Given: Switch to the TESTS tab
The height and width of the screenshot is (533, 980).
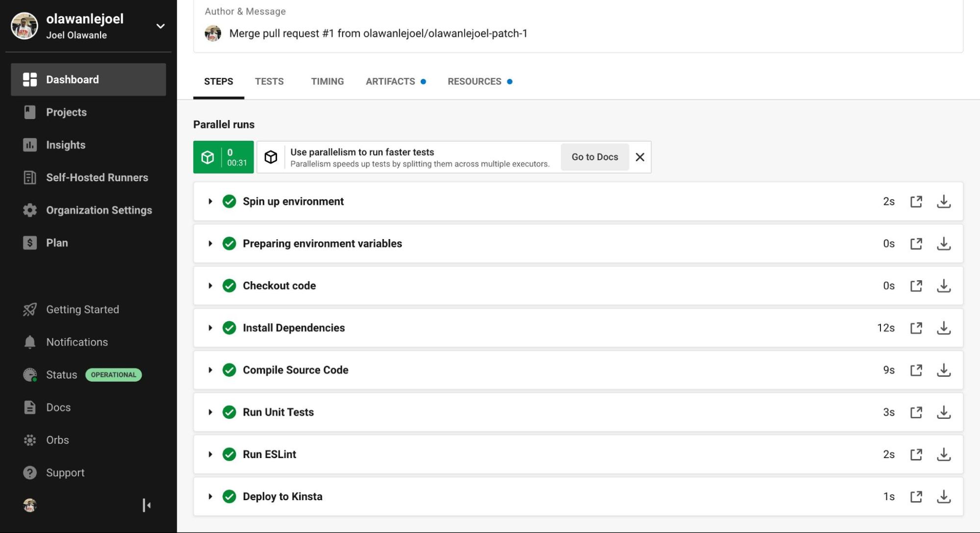Looking at the screenshot, I should (269, 81).
